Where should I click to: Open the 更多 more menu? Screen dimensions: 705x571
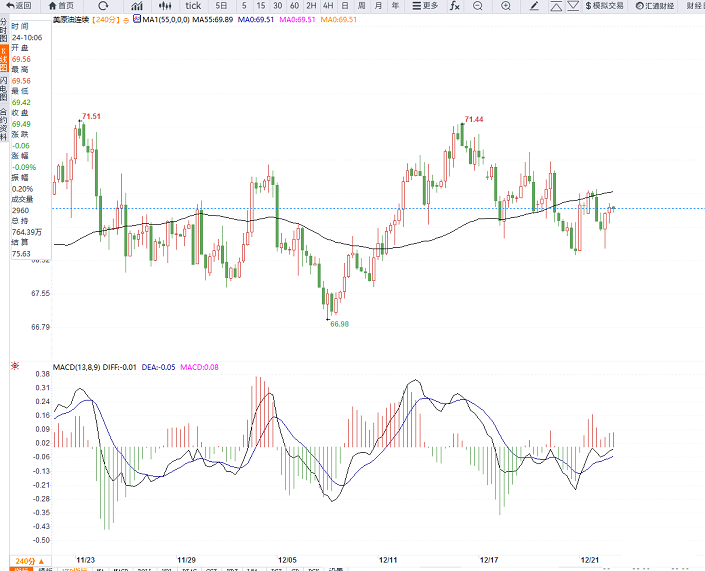pyautogui.click(x=425, y=6)
